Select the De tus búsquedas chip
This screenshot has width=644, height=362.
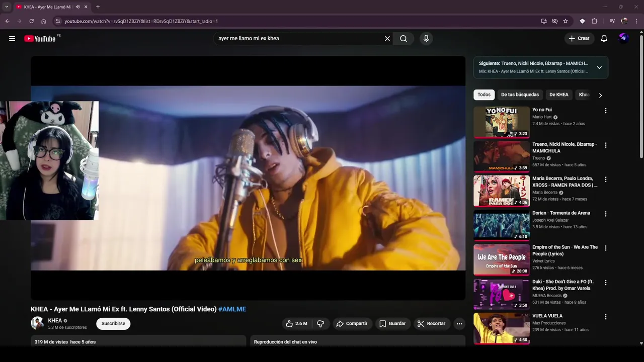click(x=520, y=95)
